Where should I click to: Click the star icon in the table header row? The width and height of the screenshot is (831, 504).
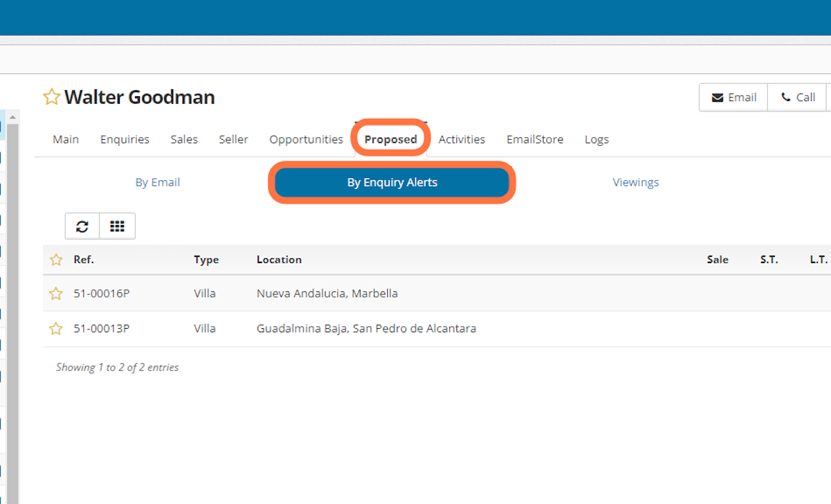pos(55,259)
